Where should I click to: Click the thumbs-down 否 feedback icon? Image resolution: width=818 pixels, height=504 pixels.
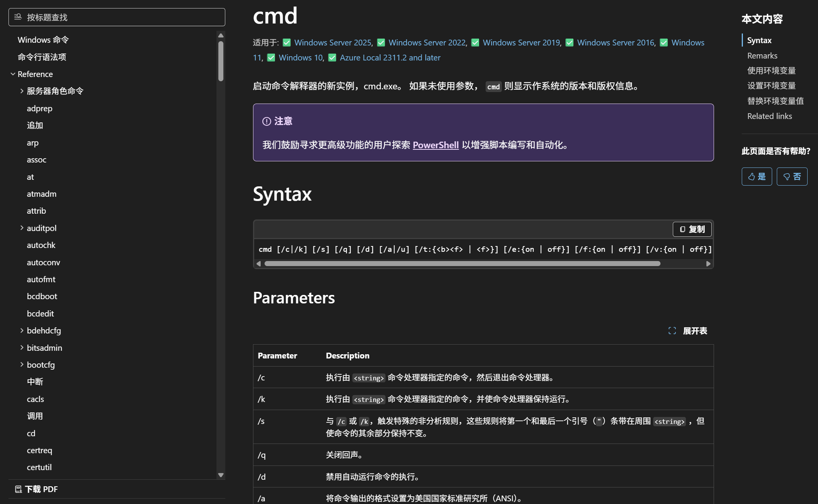tap(788, 176)
